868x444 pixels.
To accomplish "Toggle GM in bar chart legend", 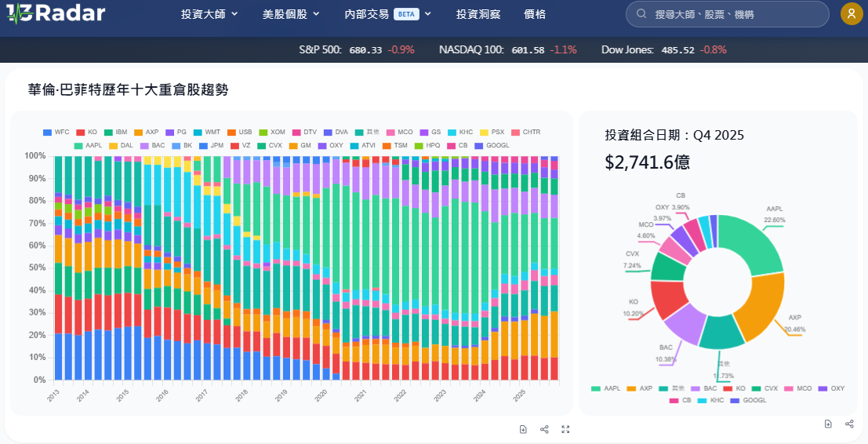I will (x=302, y=146).
